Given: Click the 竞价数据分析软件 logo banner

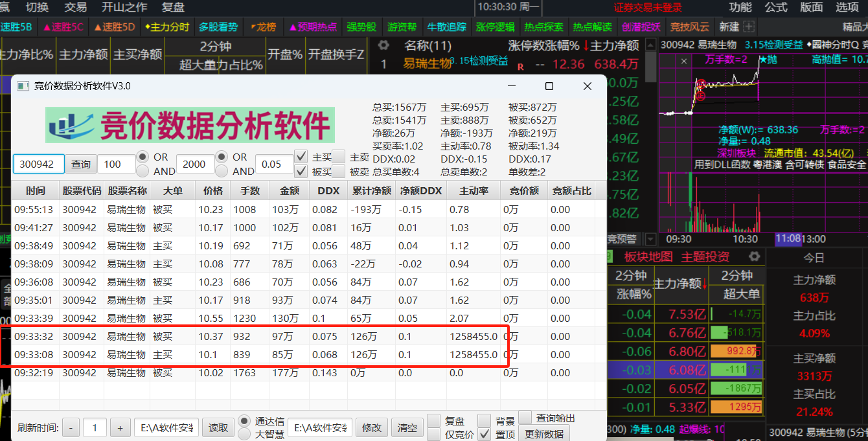Looking at the screenshot, I should click(189, 125).
